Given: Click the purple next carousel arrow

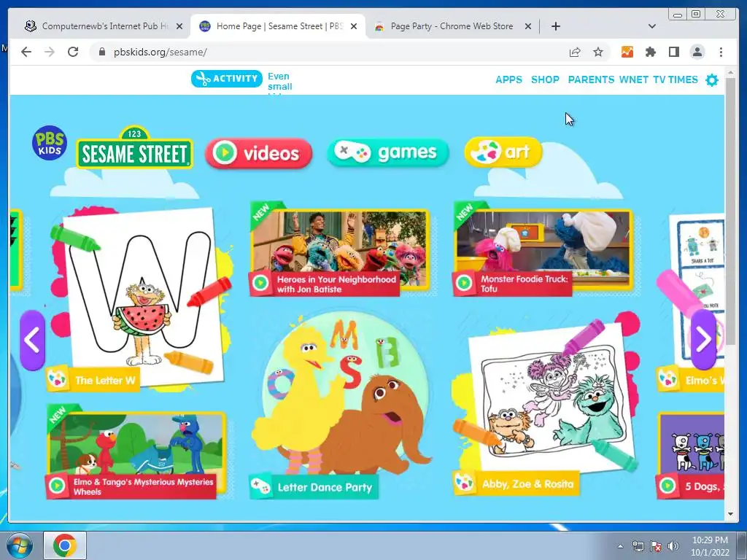Looking at the screenshot, I should (x=704, y=340).
